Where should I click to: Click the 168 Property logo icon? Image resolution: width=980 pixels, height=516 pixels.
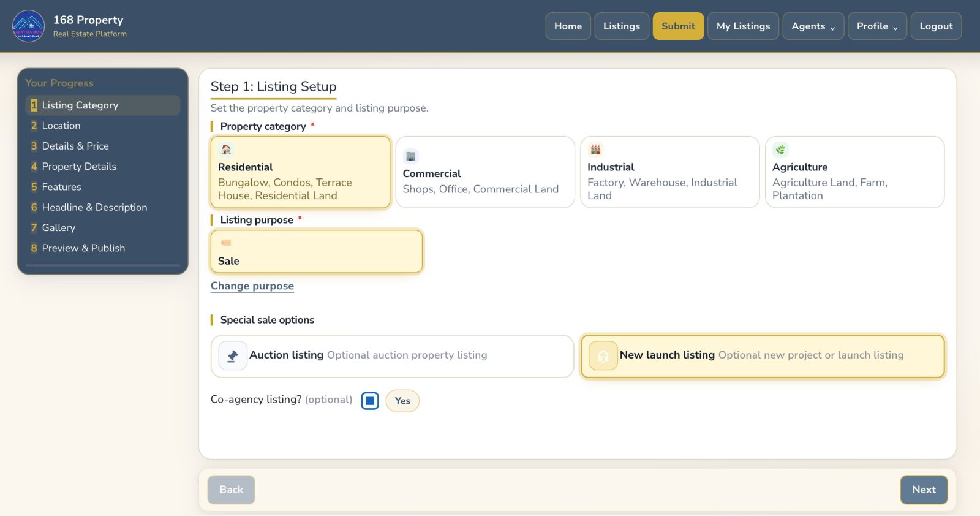point(28,26)
